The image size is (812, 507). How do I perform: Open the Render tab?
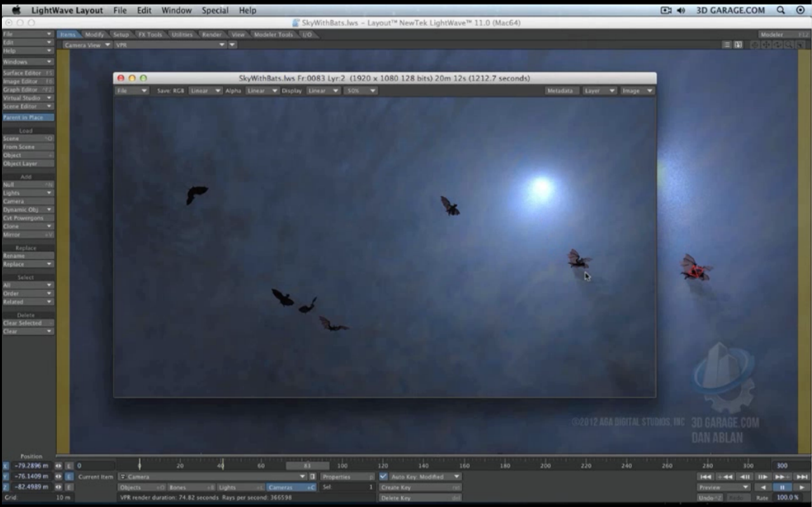pyautogui.click(x=211, y=34)
